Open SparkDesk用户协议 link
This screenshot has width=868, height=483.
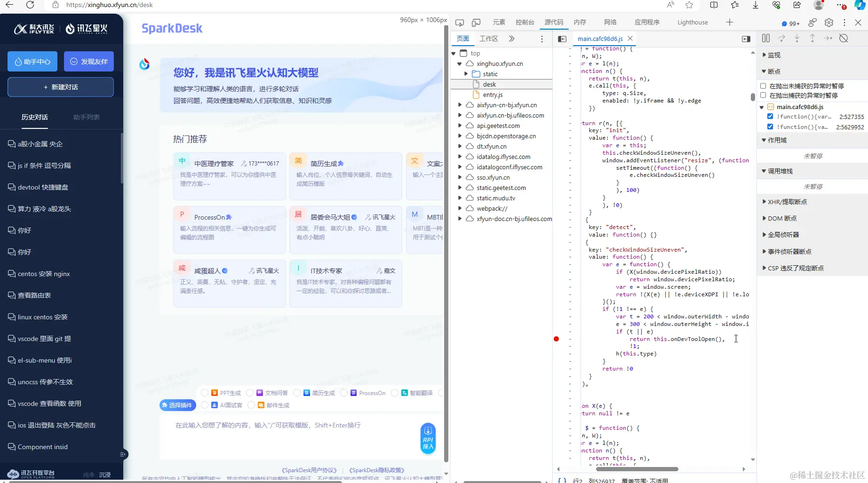(x=310, y=470)
